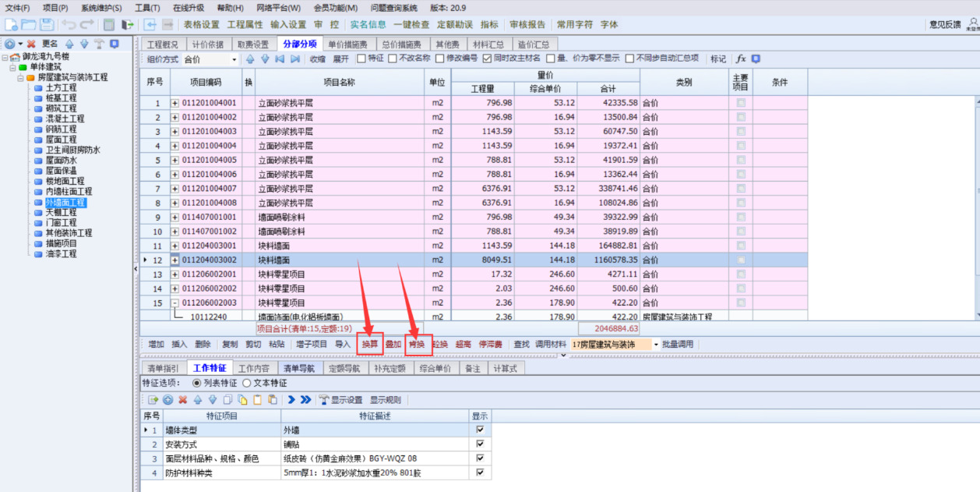The image size is (980, 492).
Task: Click the red delete X in tree toolbar
Action: (31, 44)
